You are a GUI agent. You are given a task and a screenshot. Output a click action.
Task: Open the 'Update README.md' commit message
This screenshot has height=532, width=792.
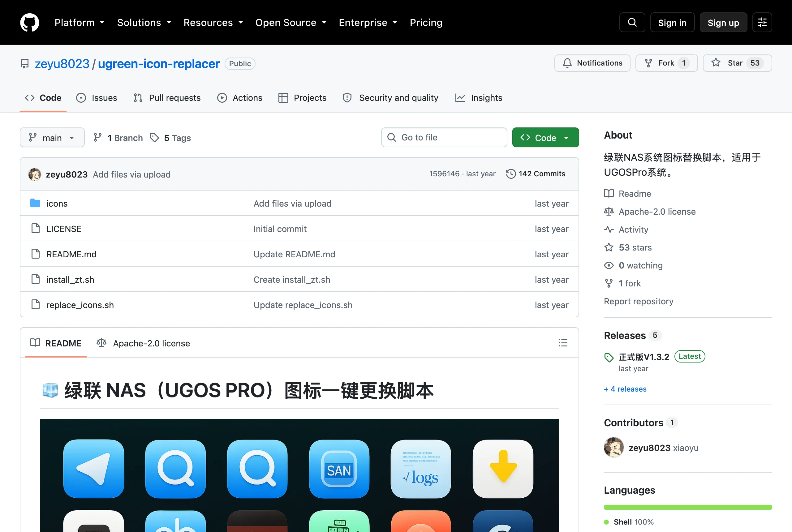coord(294,254)
